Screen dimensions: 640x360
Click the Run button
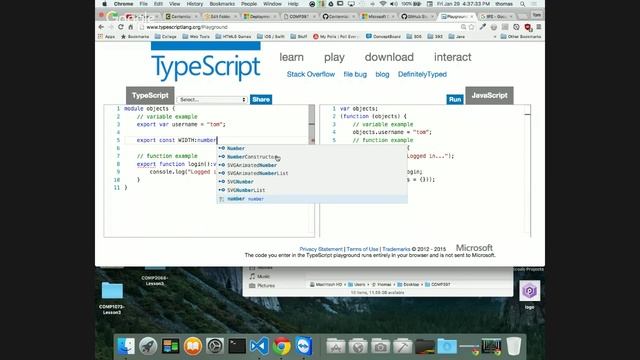pos(455,100)
